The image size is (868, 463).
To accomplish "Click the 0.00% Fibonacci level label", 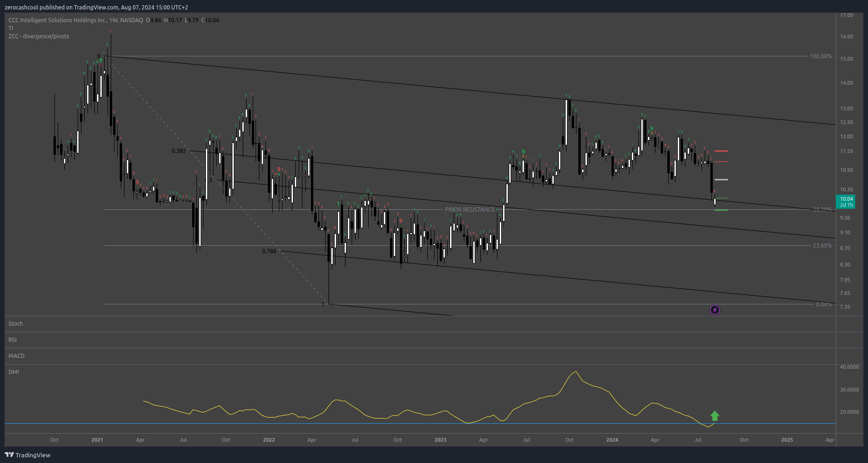I will tap(824, 304).
